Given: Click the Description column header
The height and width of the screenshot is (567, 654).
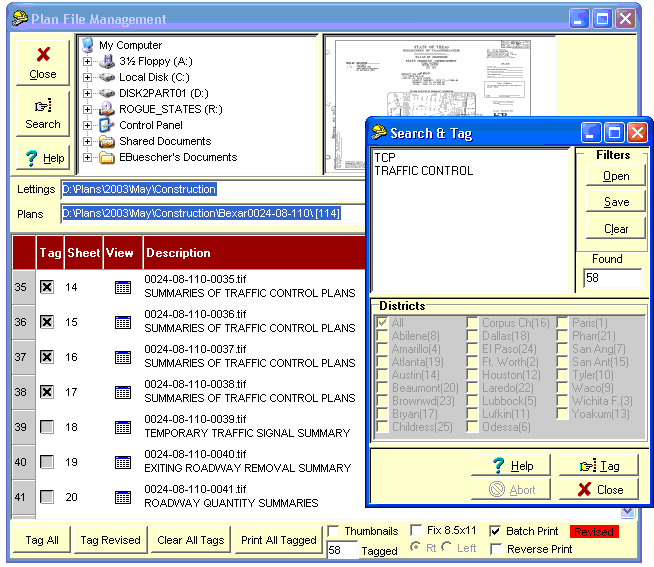Looking at the screenshot, I should click(178, 253).
